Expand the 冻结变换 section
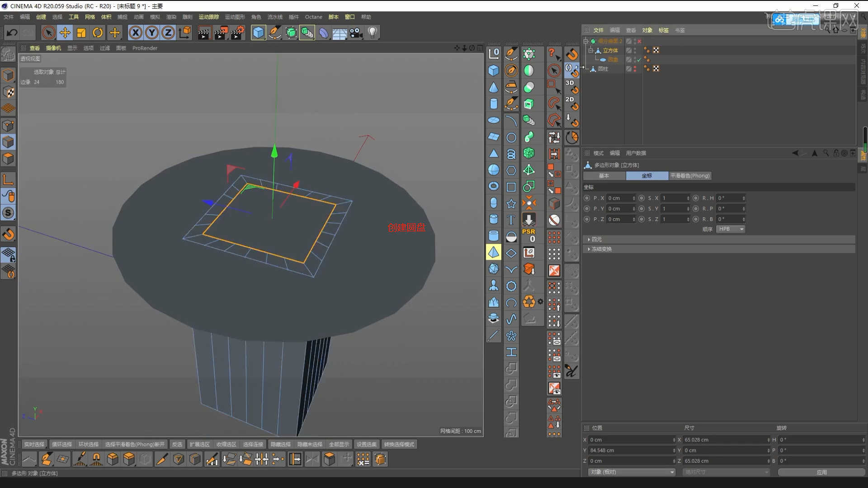The height and width of the screenshot is (488, 868). pyautogui.click(x=589, y=249)
